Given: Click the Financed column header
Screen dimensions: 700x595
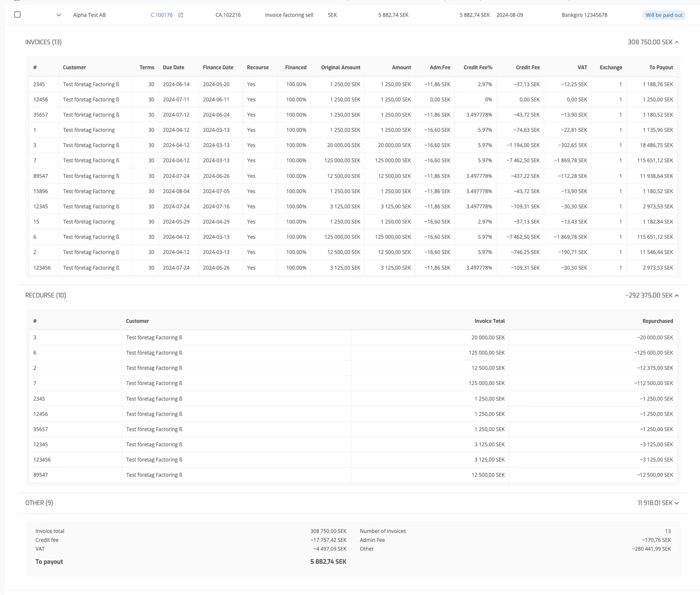Looking at the screenshot, I should (x=296, y=68).
